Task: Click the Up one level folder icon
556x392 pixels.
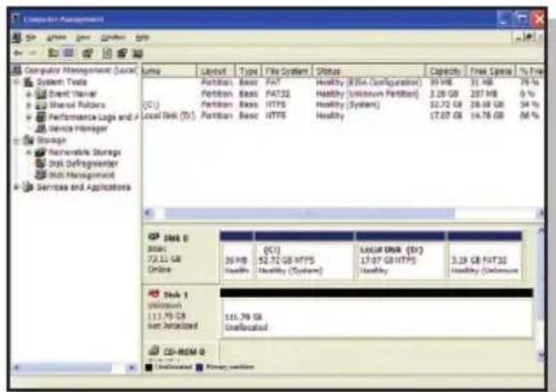Action: click(54, 53)
